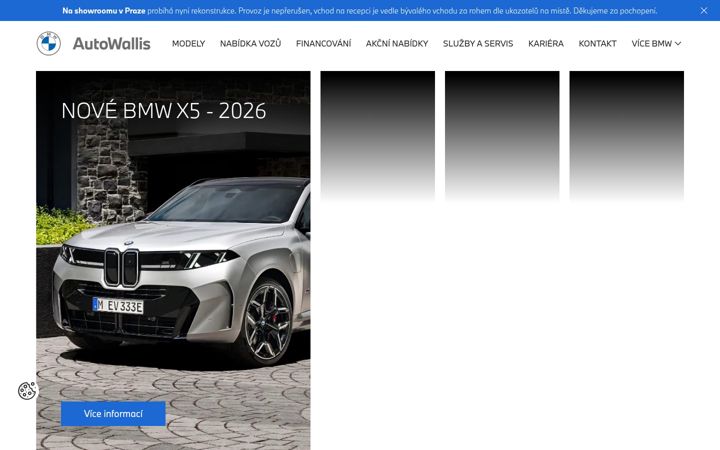
Task: Click the Nové BMW X5 - 2026 heading
Action: click(163, 111)
